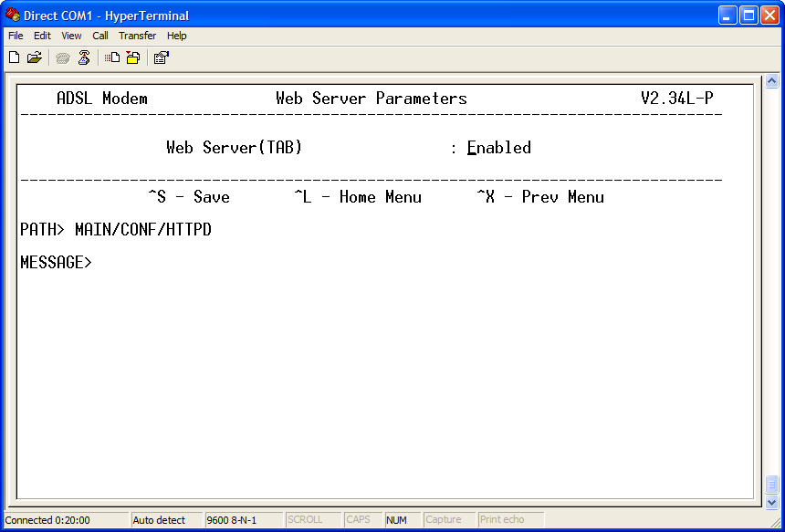Open the Transfer menu
The image size is (785, 532).
[137, 36]
